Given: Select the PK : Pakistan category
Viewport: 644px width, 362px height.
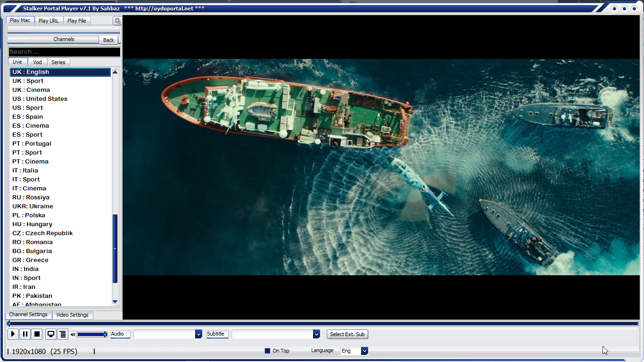Looking at the screenshot, I should [x=60, y=296].
